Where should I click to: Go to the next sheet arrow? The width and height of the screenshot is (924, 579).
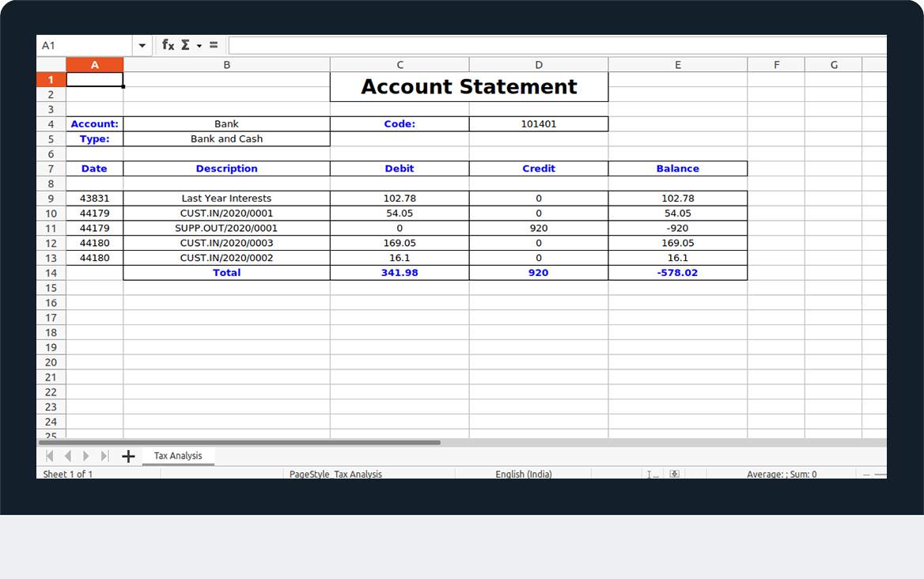pos(86,456)
